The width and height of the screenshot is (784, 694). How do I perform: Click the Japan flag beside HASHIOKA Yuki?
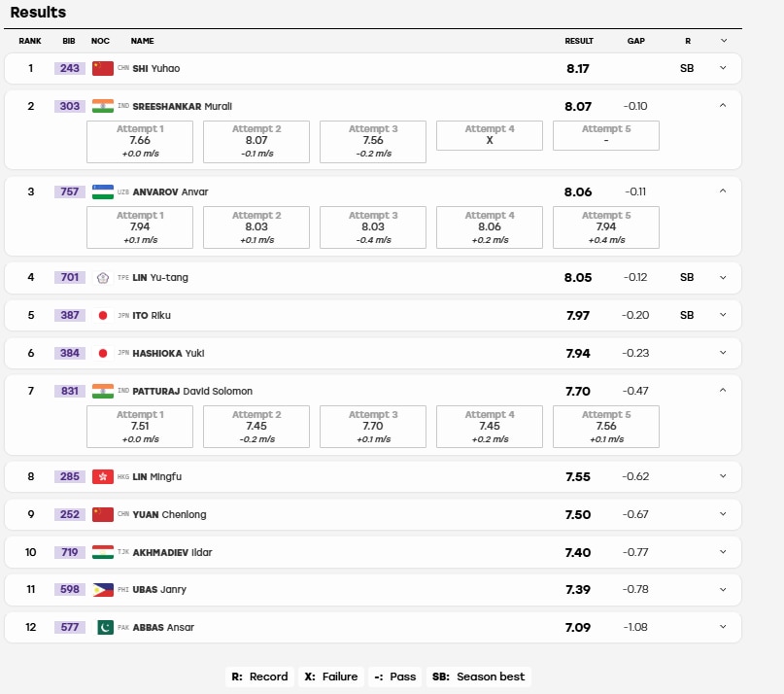(103, 353)
